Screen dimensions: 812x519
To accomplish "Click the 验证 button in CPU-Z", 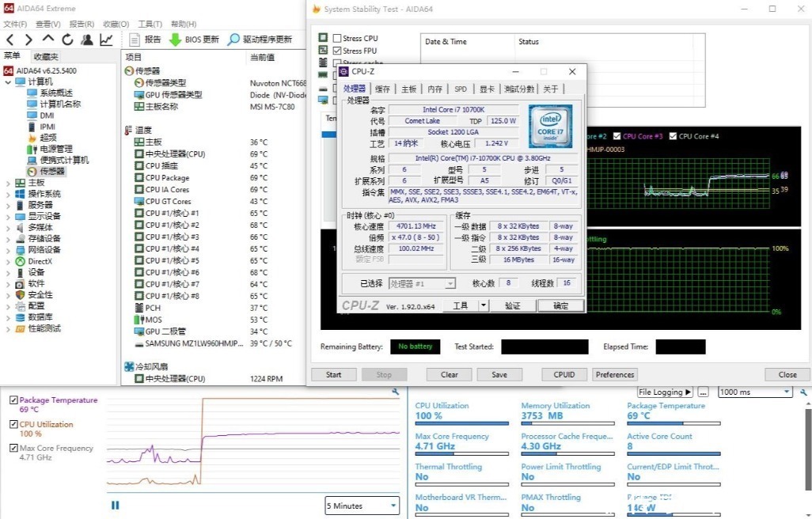I will [x=512, y=305].
